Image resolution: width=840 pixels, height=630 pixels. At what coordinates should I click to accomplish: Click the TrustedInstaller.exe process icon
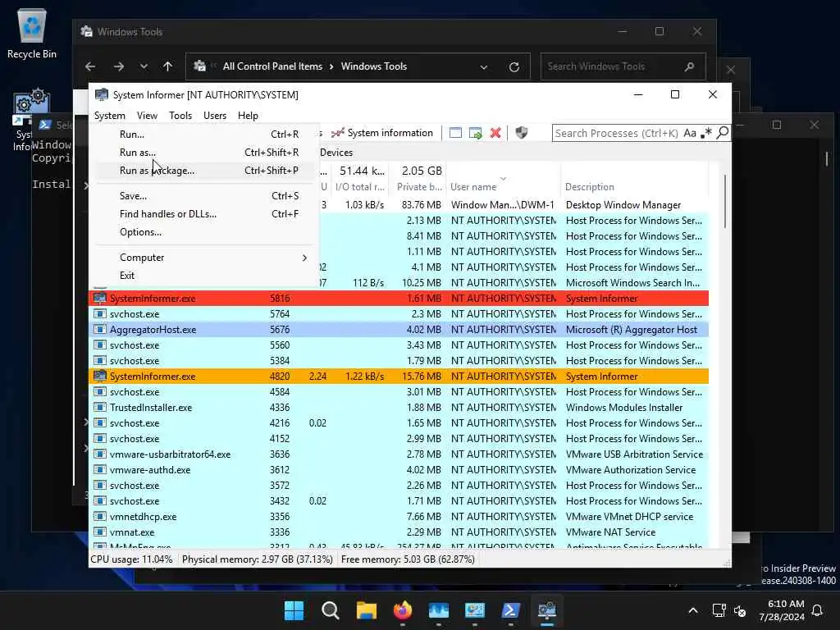tap(99, 407)
